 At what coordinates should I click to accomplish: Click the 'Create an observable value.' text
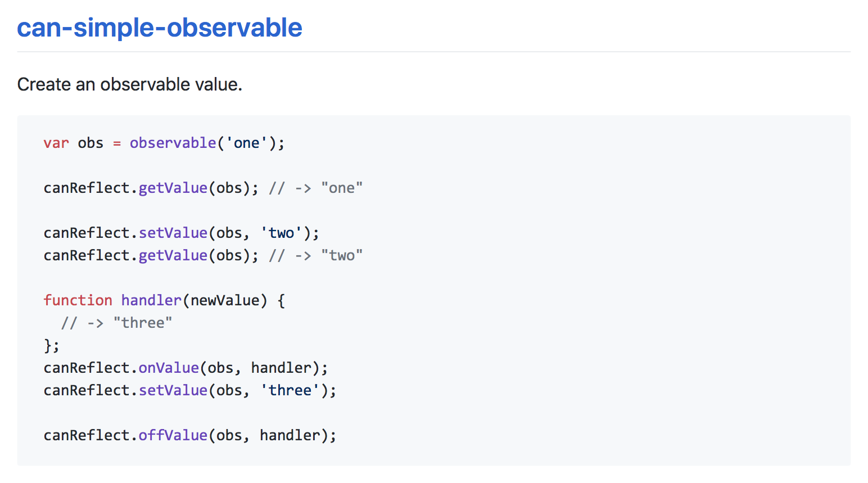point(130,84)
